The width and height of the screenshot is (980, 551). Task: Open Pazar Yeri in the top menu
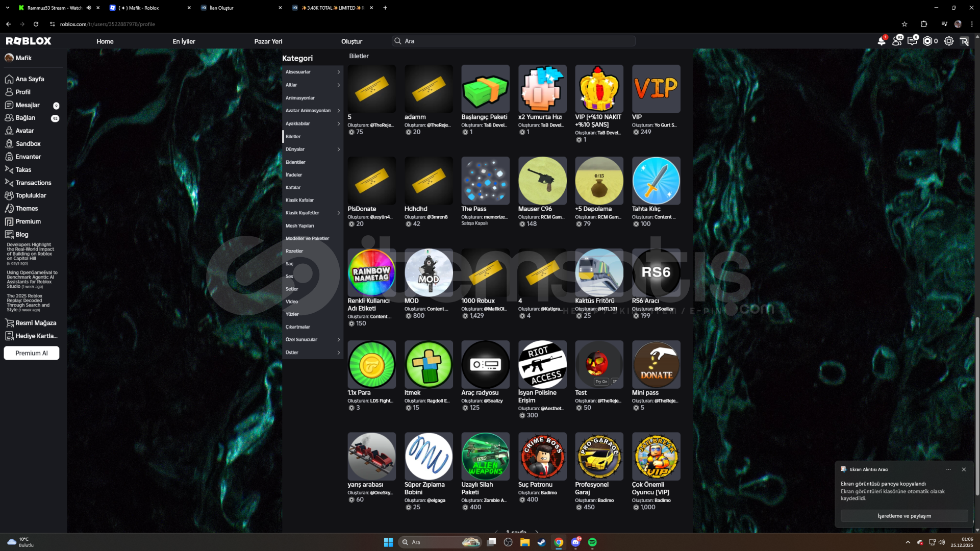tap(268, 41)
